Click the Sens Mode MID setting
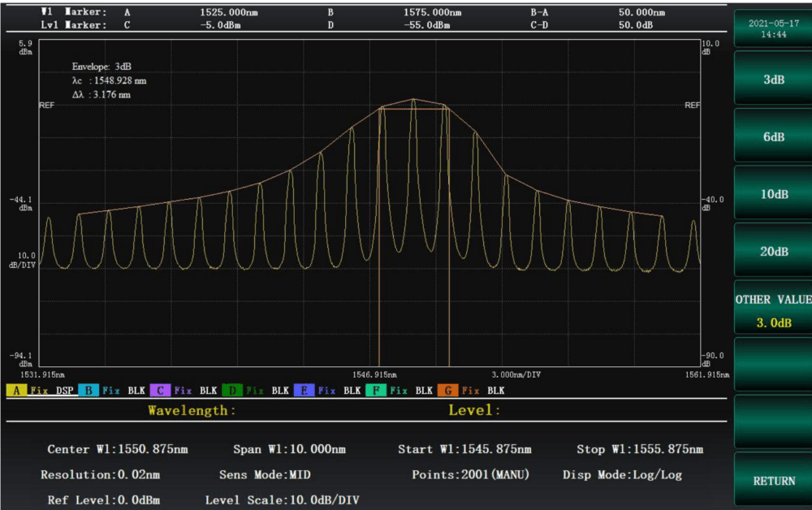Viewport: 812px width, 510px height. pyautogui.click(x=265, y=474)
